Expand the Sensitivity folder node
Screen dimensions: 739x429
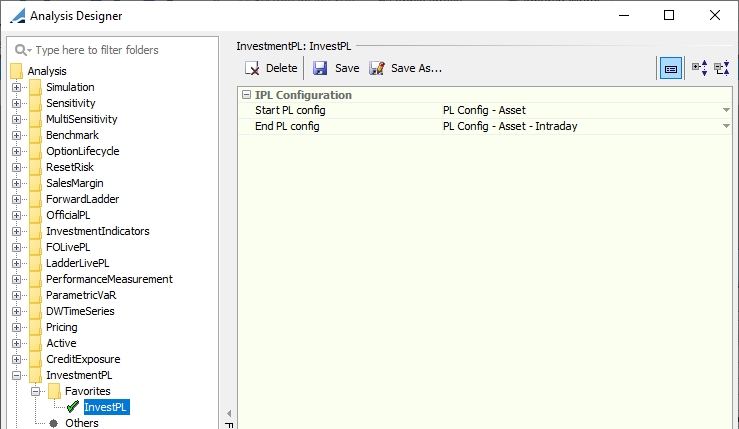click(16, 103)
